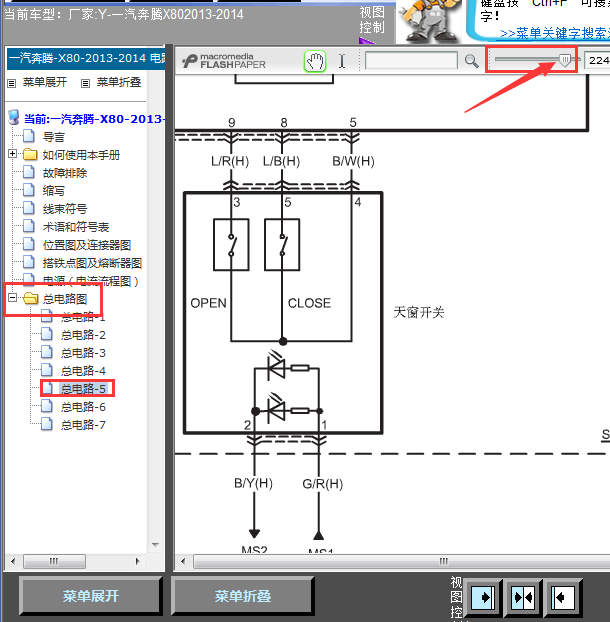This screenshot has height=622, width=610.
Task: Click the tree panel right scroll arrow
Action: pyautogui.click(x=138, y=561)
